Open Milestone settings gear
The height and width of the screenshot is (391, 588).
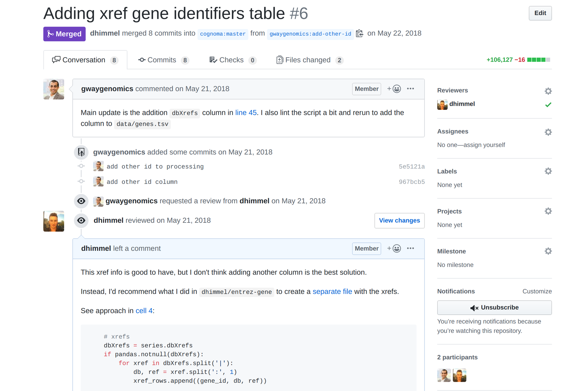click(x=548, y=251)
